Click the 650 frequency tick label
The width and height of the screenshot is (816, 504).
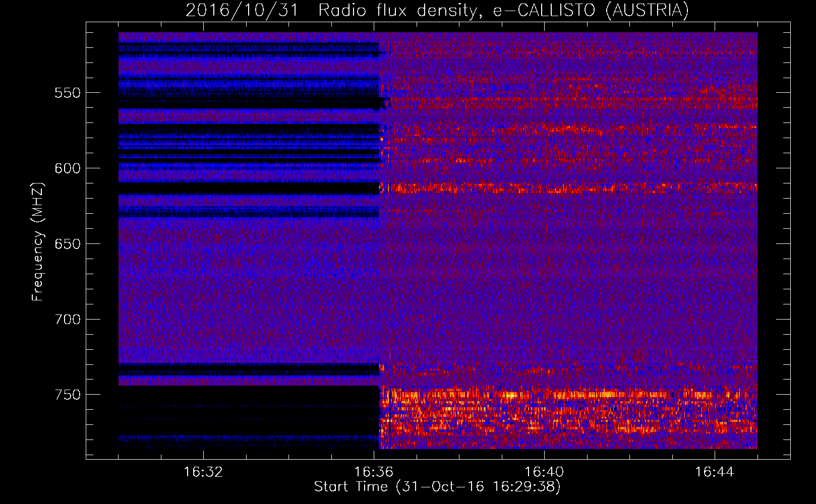[x=68, y=244]
